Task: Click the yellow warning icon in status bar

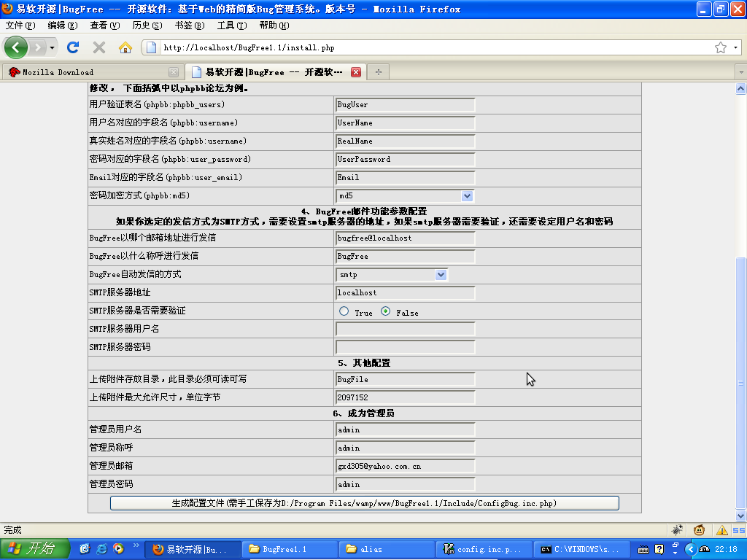Action: (722, 529)
